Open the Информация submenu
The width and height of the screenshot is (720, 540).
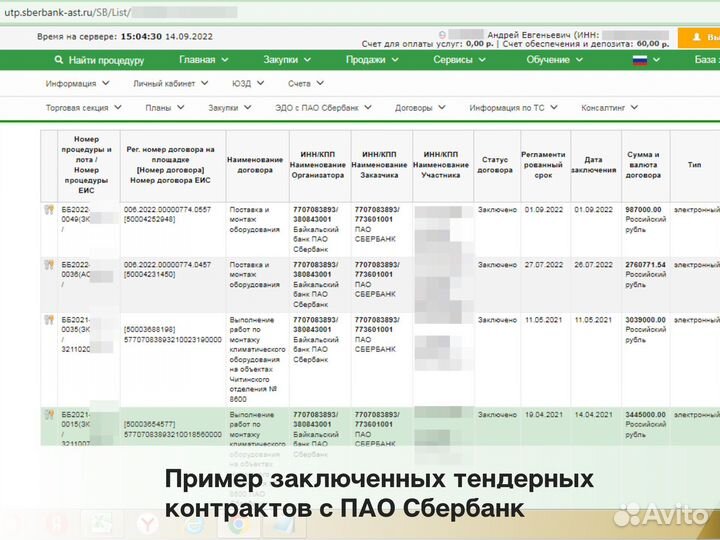77,84
